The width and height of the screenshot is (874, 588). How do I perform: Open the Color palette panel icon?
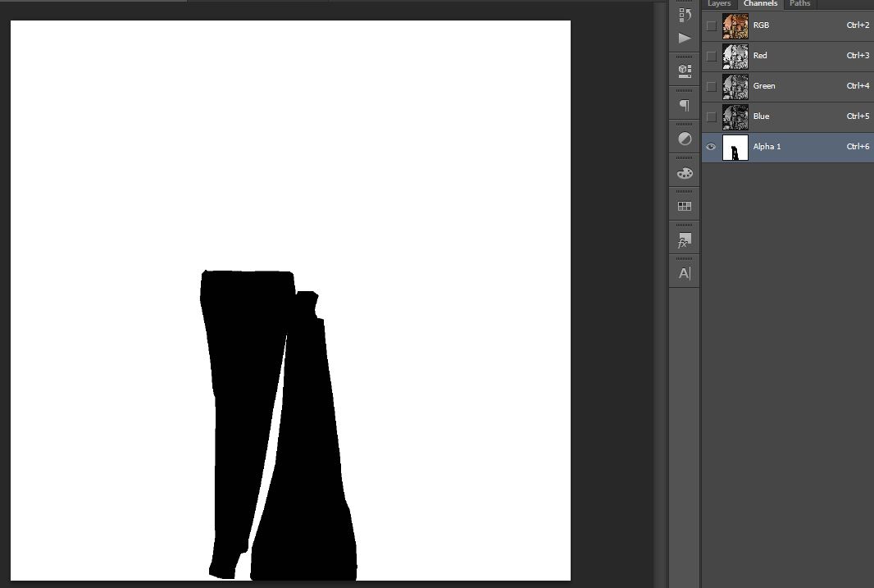(x=685, y=173)
